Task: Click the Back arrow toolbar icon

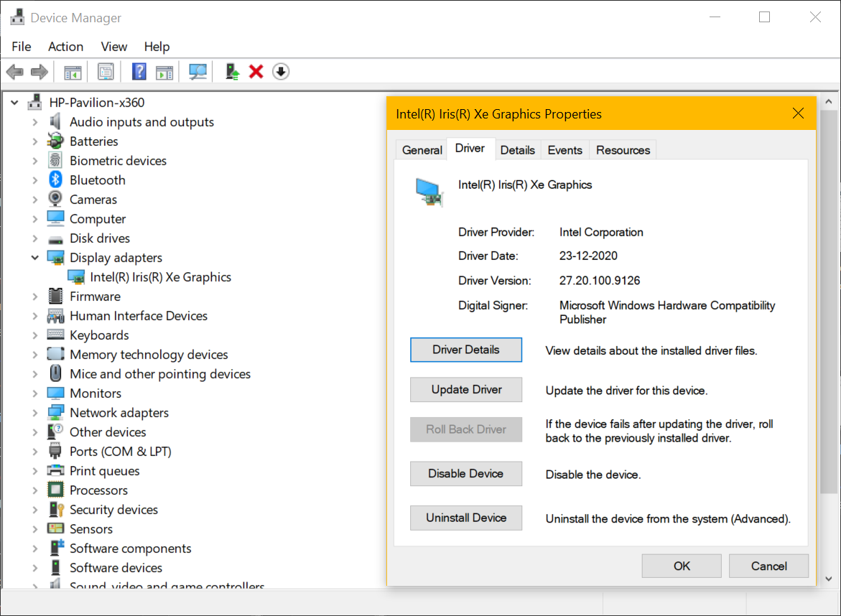Action: (15, 71)
